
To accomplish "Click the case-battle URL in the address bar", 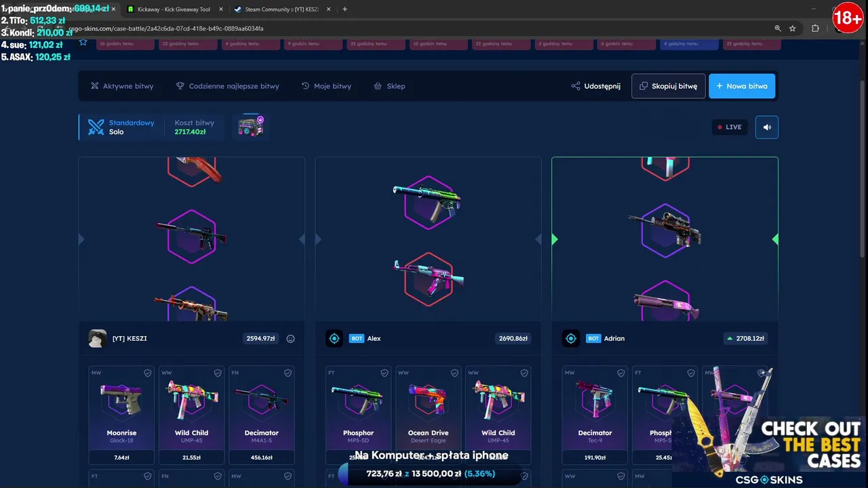I will point(167,28).
